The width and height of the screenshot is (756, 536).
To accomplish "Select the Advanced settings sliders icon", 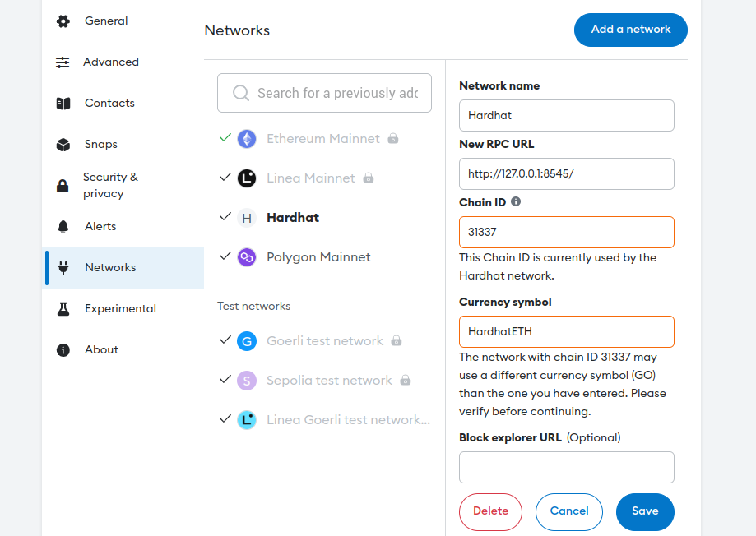I will click(x=63, y=62).
